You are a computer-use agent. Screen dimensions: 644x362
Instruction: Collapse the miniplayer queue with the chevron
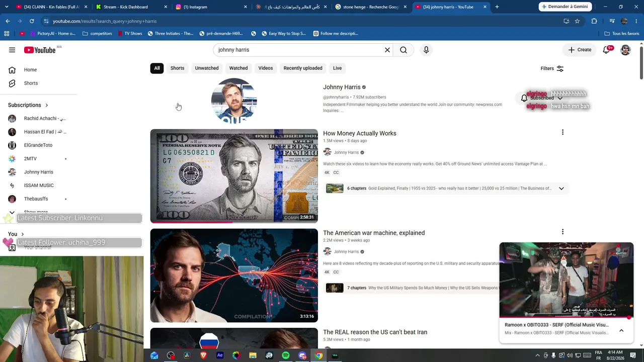click(621, 330)
